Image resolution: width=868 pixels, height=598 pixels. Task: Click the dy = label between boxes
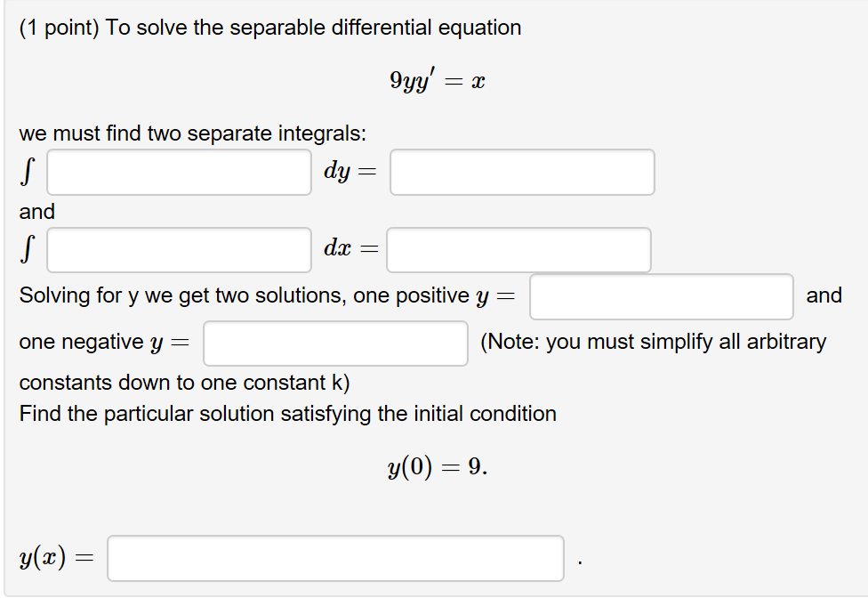(350, 172)
